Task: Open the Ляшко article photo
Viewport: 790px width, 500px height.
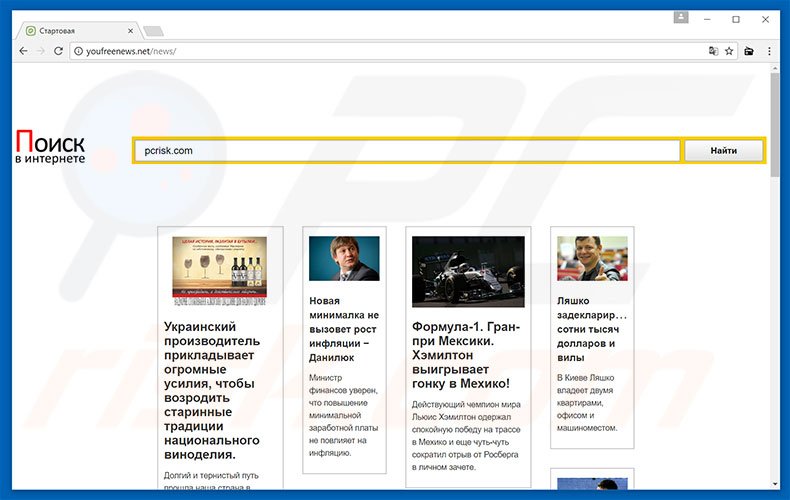Action: 592,259
